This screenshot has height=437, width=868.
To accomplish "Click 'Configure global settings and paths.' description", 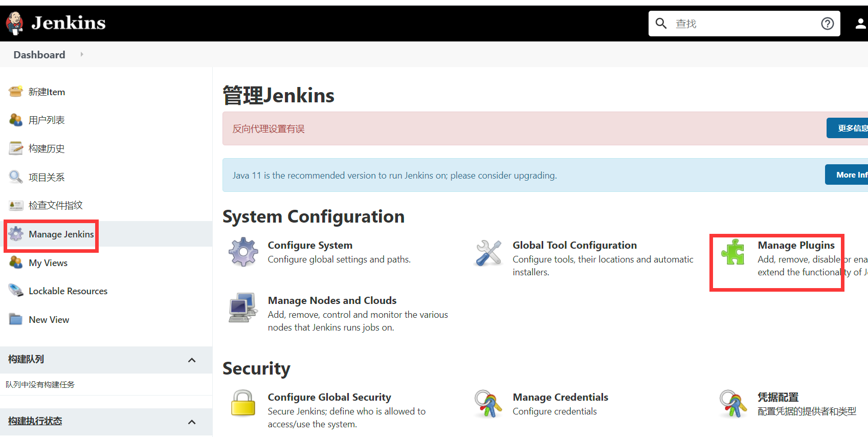I will [x=339, y=259].
